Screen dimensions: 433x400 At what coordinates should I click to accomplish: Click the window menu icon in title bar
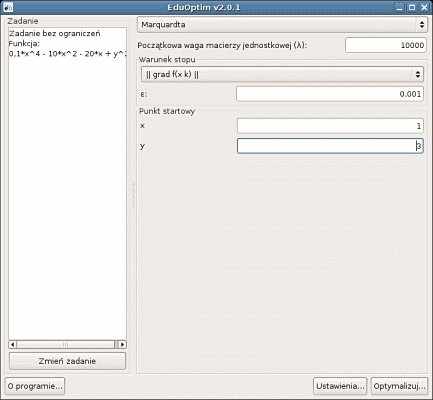click(x=8, y=7)
